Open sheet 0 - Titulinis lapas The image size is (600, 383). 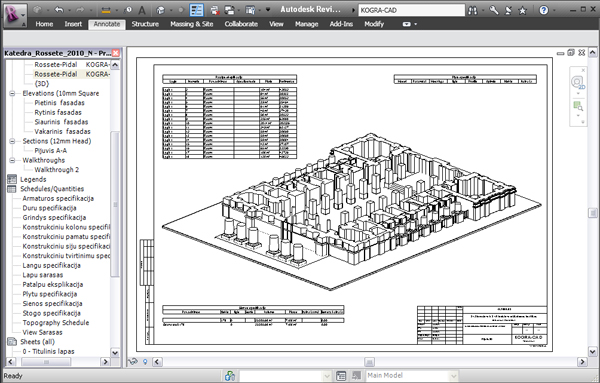[x=48, y=352]
